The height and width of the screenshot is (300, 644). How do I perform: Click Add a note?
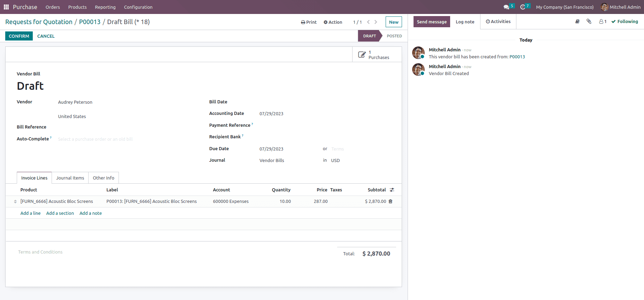coord(91,213)
